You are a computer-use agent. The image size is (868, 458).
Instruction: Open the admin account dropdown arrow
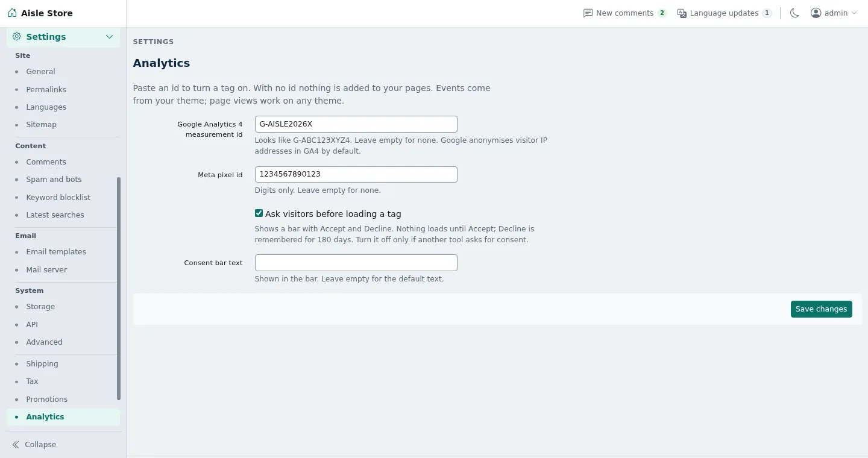(854, 13)
